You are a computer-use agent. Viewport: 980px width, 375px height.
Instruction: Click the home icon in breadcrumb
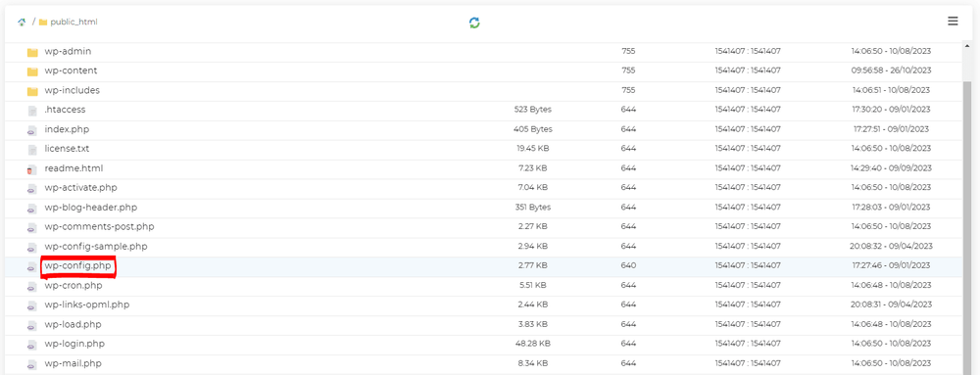click(22, 22)
